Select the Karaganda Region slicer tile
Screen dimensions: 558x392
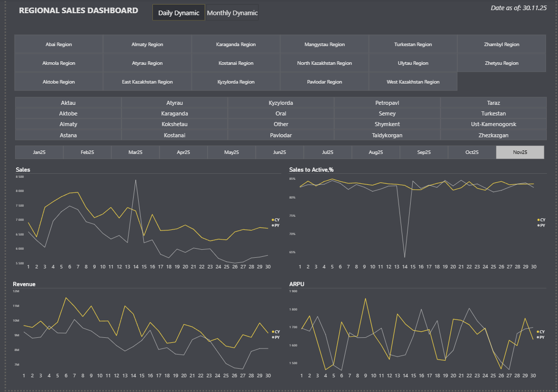(x=236, y=45)
